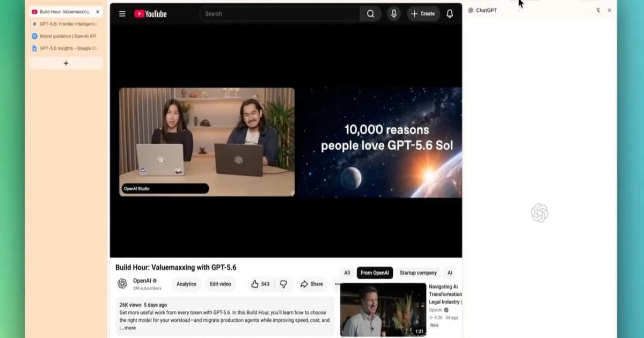
Task: Open the OpenAI channel avatar
Action: pos(122,283)
